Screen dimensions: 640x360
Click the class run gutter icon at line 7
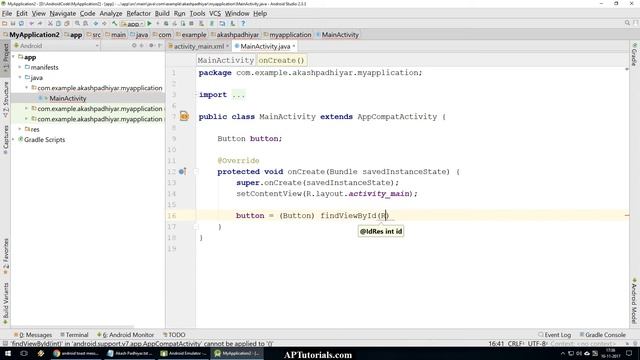tap(184, 116)
